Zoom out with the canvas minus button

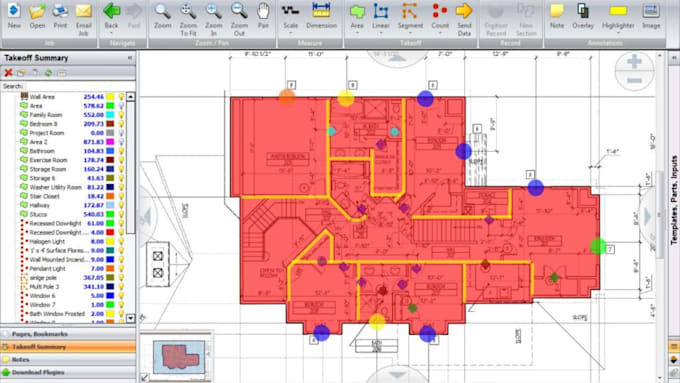[x=634, y=81]
